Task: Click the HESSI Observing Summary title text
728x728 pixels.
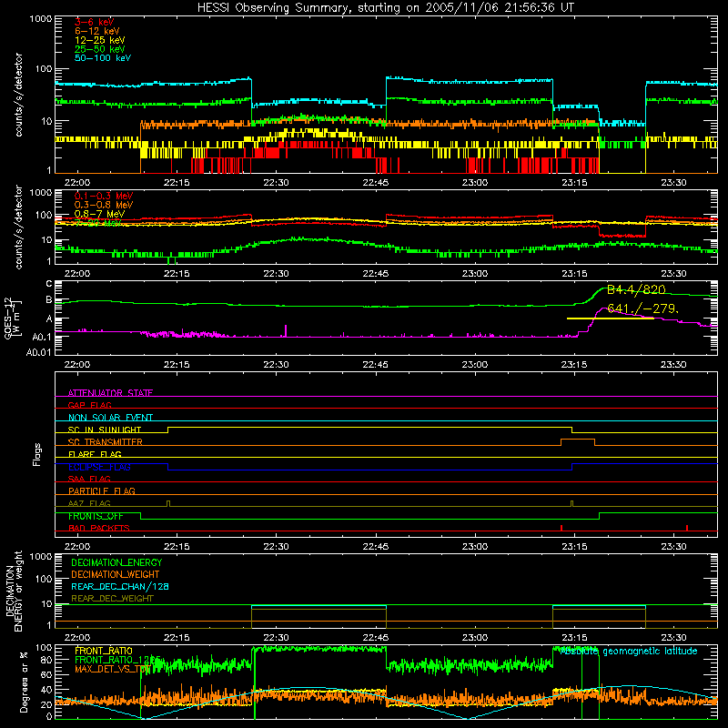Action: 386,7
